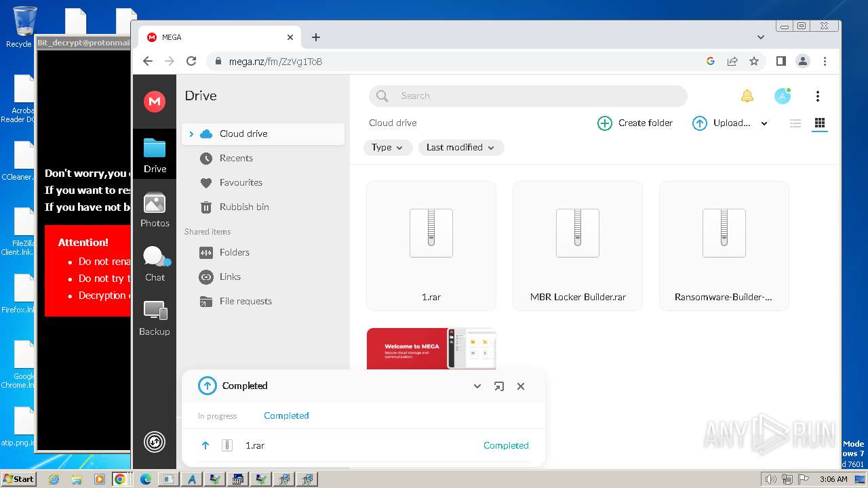Viewport: 868px width, 488px height.
Task: Switch to the In progress tab
Action: (x=218, y=416)
